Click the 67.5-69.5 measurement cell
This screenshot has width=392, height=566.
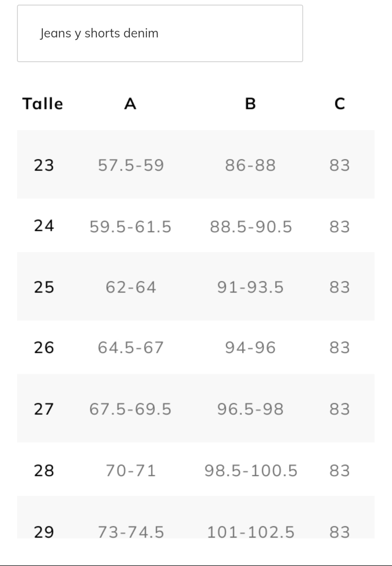tap(131, 409)
